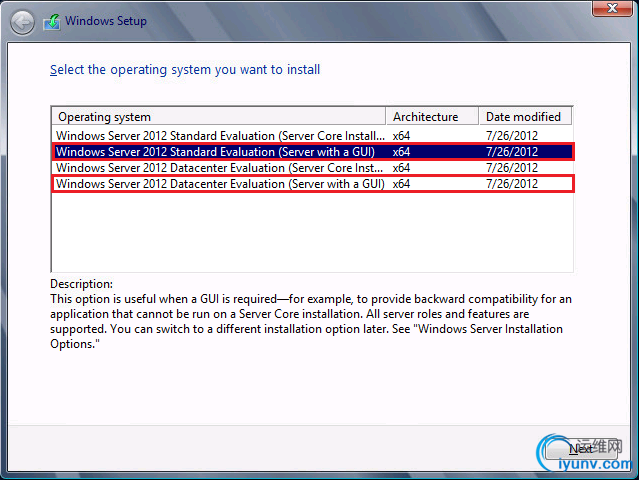639x480 pixels.
Task: Click 7/26/2012 in Datacenter Server with GUI row
Action: tap(512, 184)
